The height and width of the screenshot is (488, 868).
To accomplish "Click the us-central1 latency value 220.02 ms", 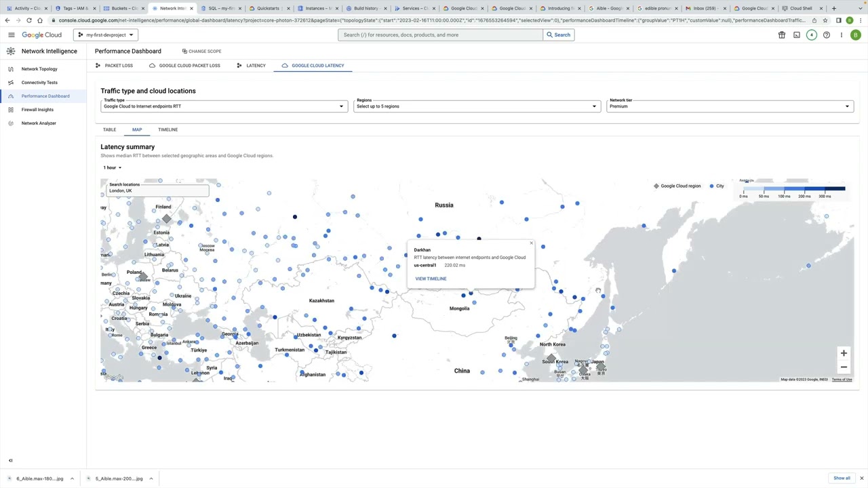I will (454, 265).
